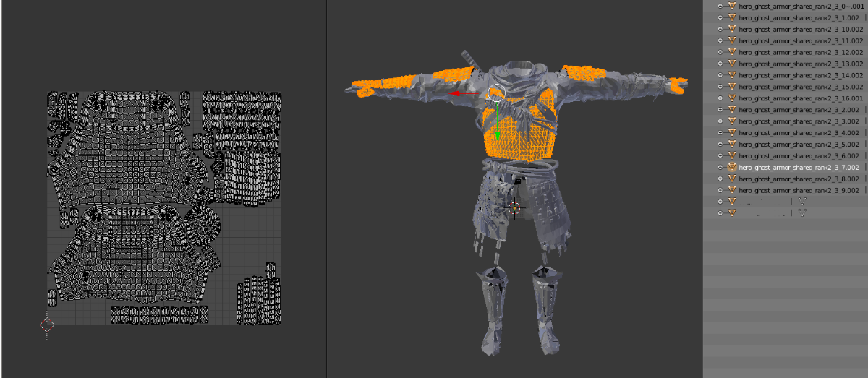The image size is (868, 378).
Task: Click the 2D cursor in the UV editor
Action: tap(48, 325)
